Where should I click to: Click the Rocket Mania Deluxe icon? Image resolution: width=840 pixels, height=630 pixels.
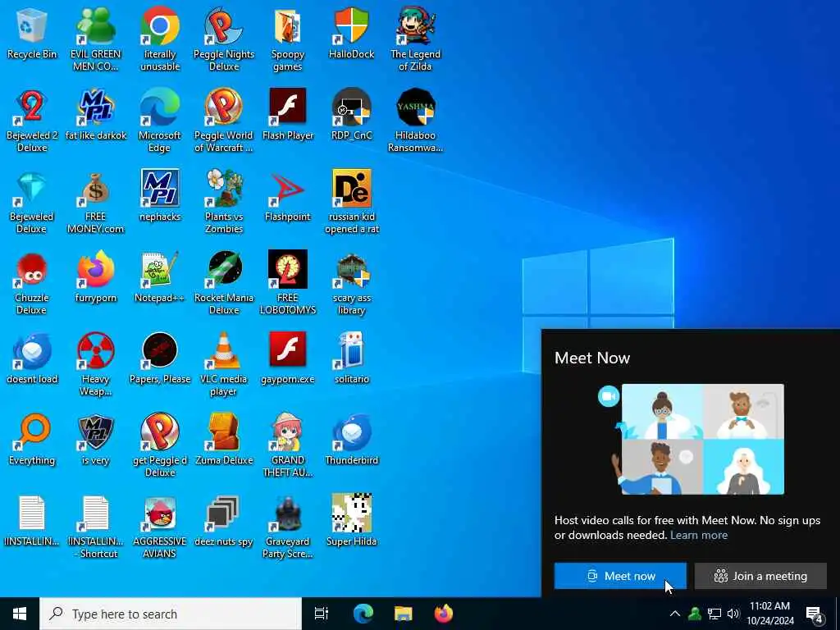223,283
